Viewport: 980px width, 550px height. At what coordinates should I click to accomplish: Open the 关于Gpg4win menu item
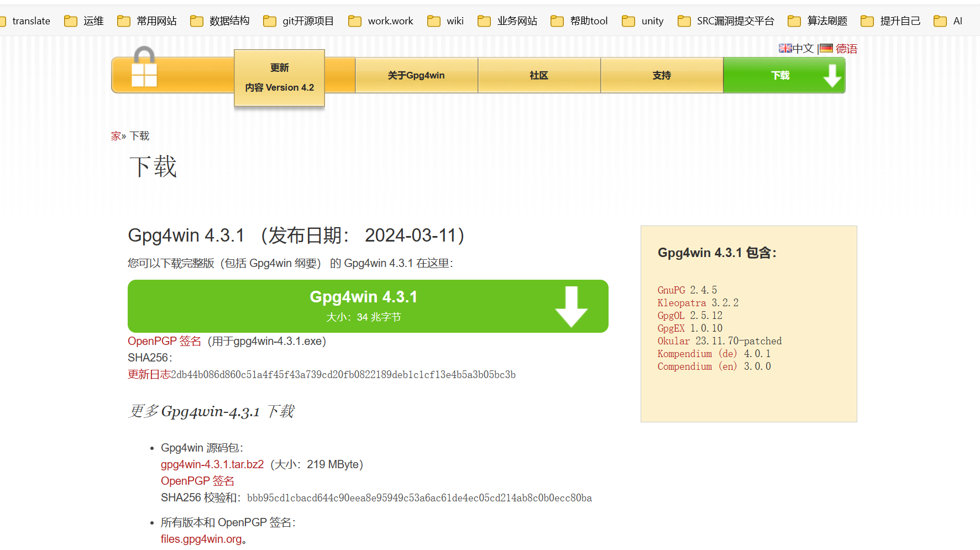(x=416, y=75)
